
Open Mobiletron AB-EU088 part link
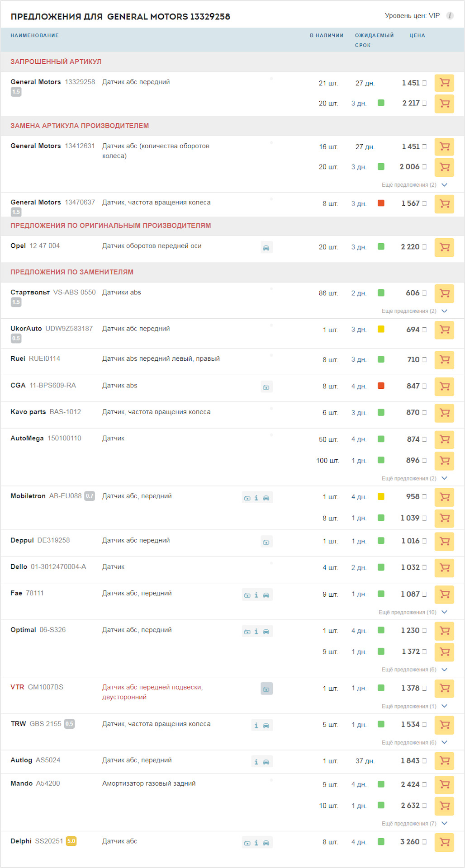pos(46,496)
